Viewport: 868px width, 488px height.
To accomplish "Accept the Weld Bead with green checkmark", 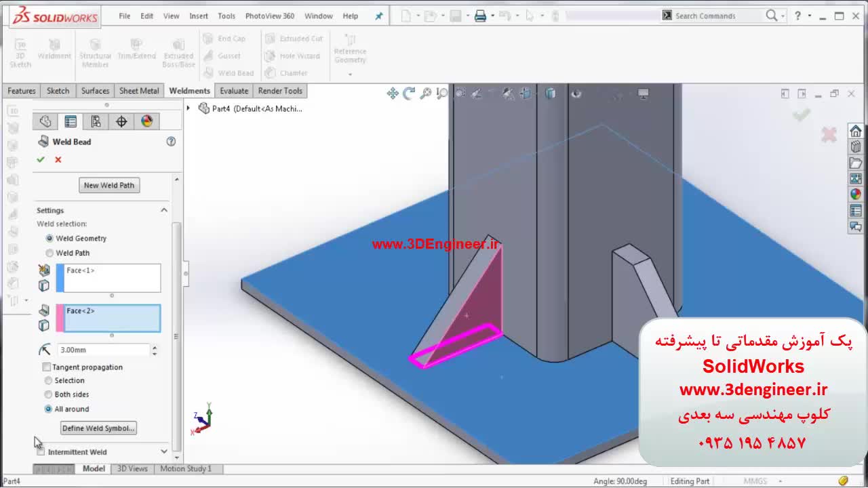I will click(41, 159).
